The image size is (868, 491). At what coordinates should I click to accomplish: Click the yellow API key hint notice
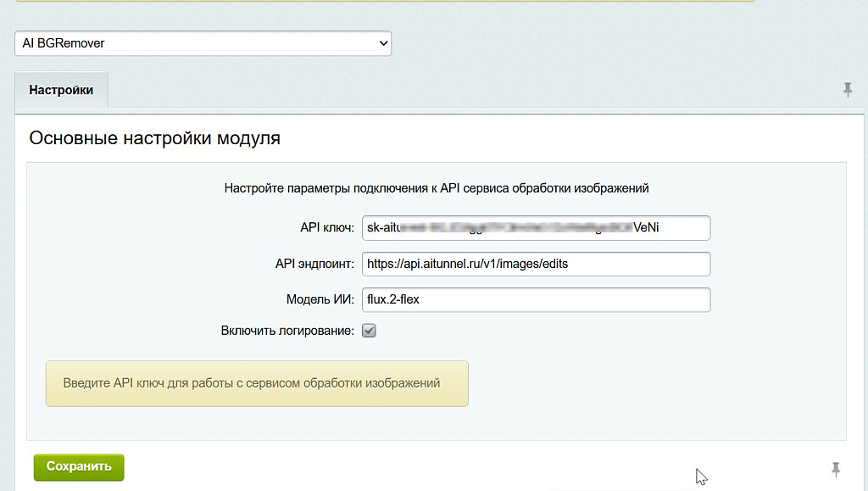256,383
